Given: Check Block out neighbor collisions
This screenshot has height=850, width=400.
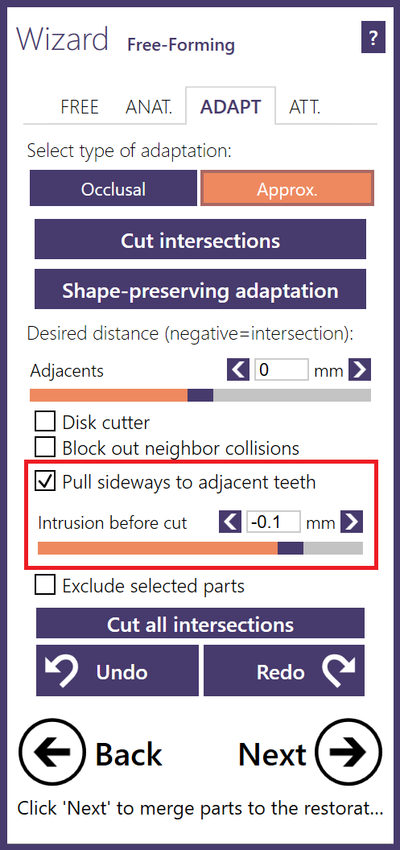Looking at the screenshot, I should click(x=45, y=448).
